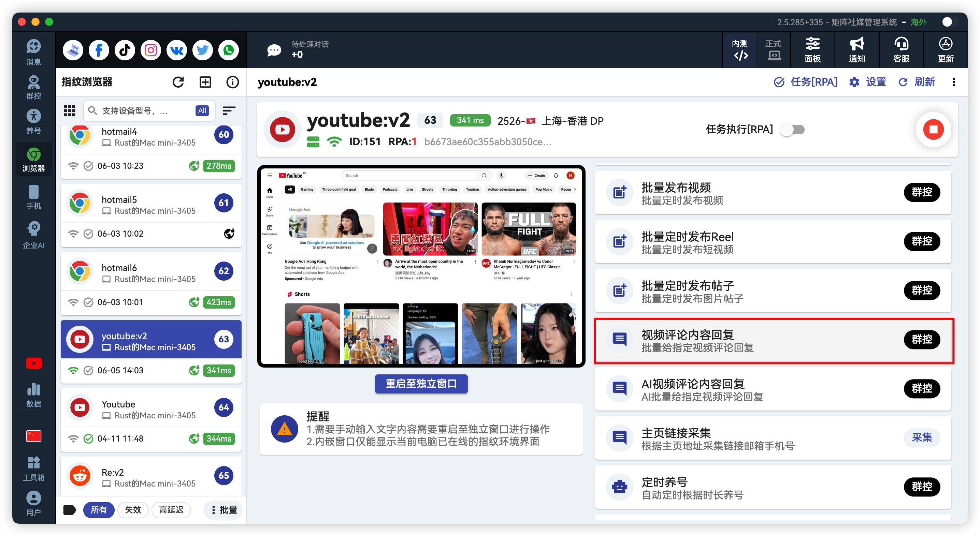Toggle 任务执行[RPA] switch

pos(793,130)
